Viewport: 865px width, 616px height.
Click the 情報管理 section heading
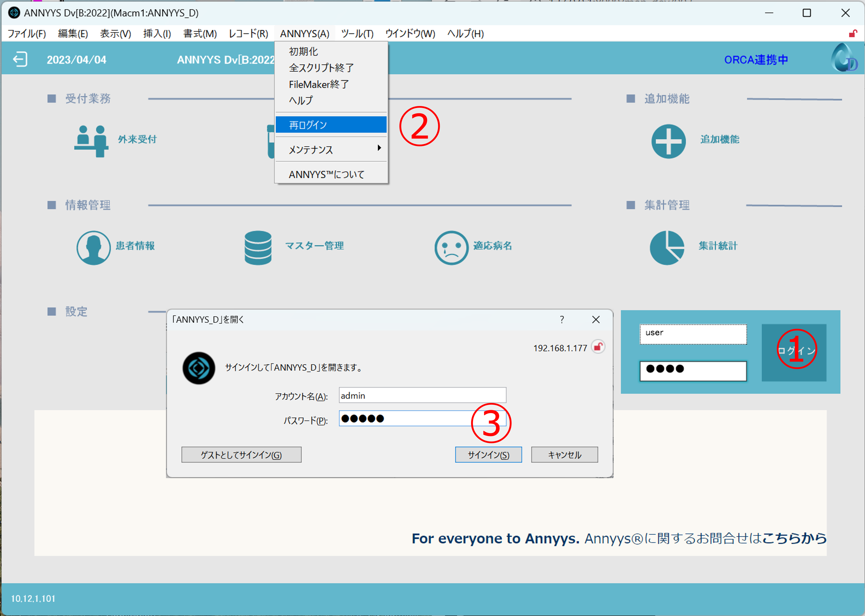88,205
